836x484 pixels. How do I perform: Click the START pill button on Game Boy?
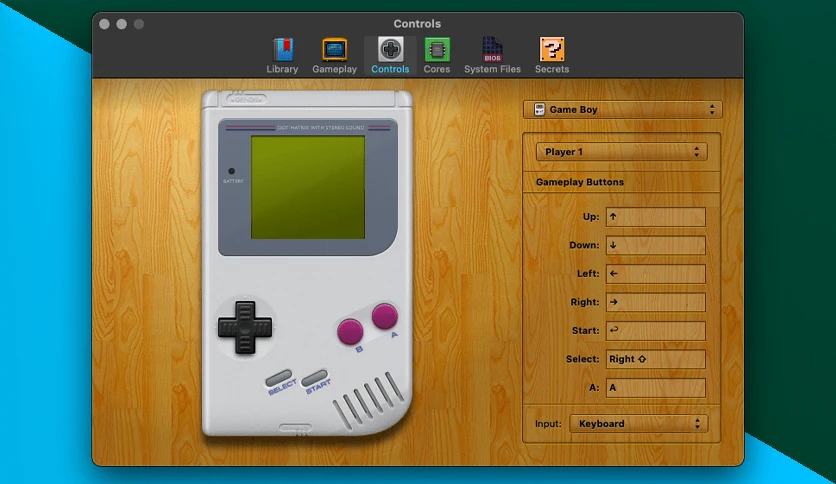tap(314, 378)
